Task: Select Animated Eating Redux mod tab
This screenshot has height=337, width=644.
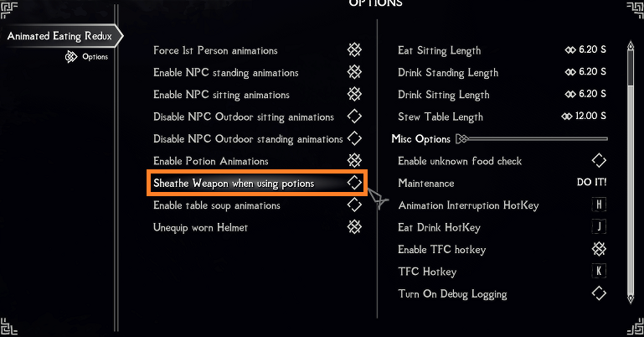Action: tap(60, 36)
